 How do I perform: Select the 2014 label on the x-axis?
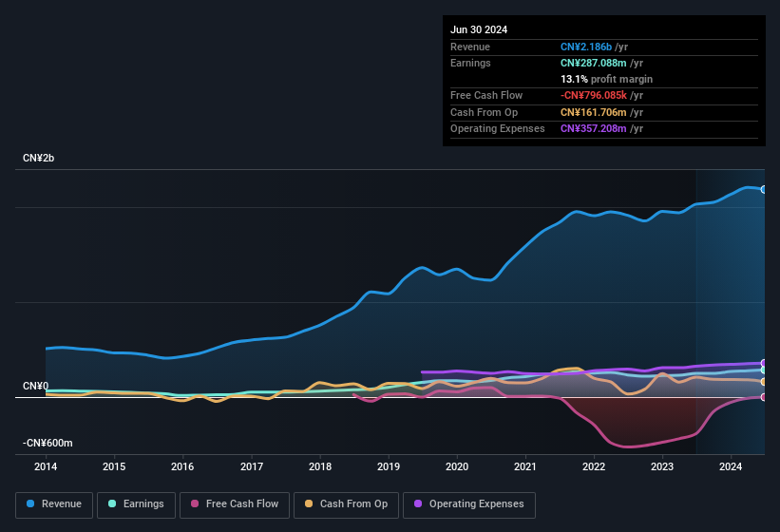pyautogui.click(x=46, y=466)
